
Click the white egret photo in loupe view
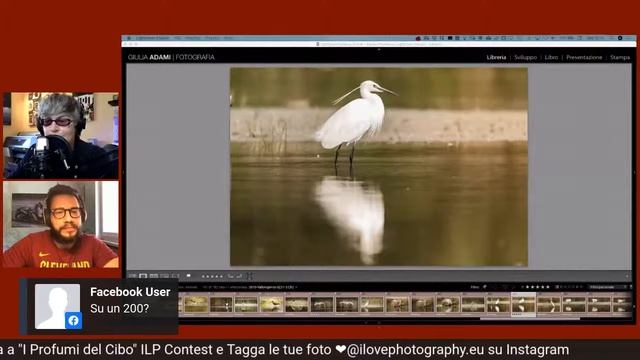379,167
